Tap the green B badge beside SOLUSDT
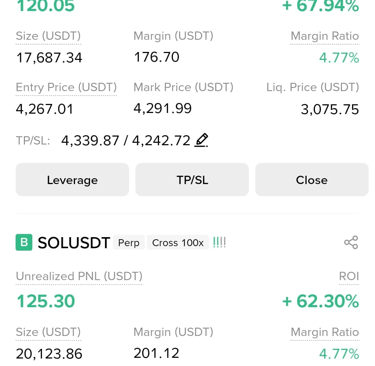The image size is (375, 366). tap(24, 242)
